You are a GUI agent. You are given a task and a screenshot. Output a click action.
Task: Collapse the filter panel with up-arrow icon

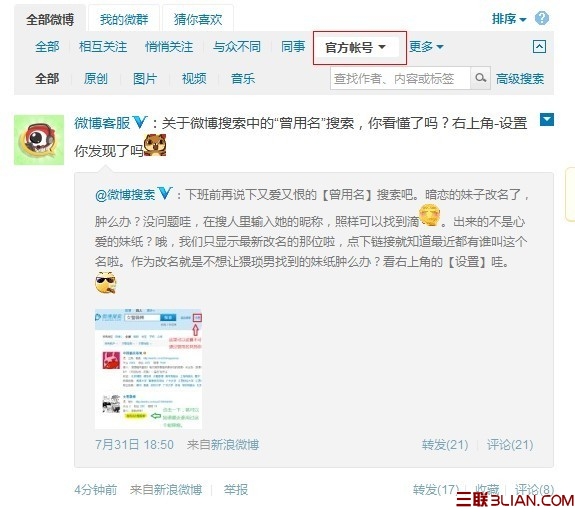click(539, 47)
